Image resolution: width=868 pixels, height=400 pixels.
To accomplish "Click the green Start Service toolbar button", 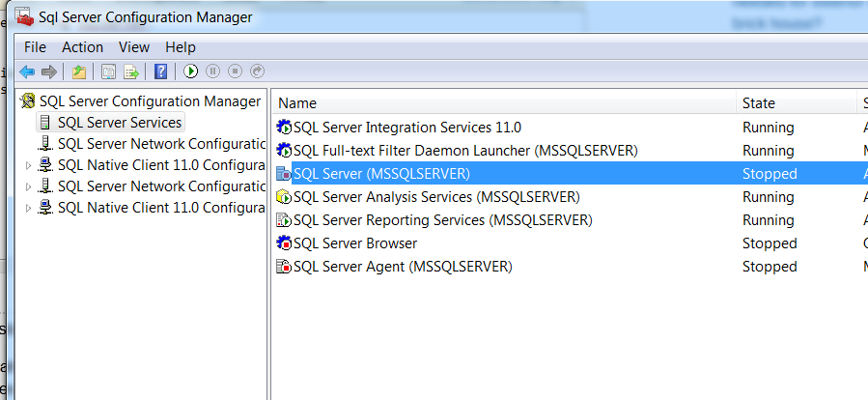I will [x=191, y=71].
